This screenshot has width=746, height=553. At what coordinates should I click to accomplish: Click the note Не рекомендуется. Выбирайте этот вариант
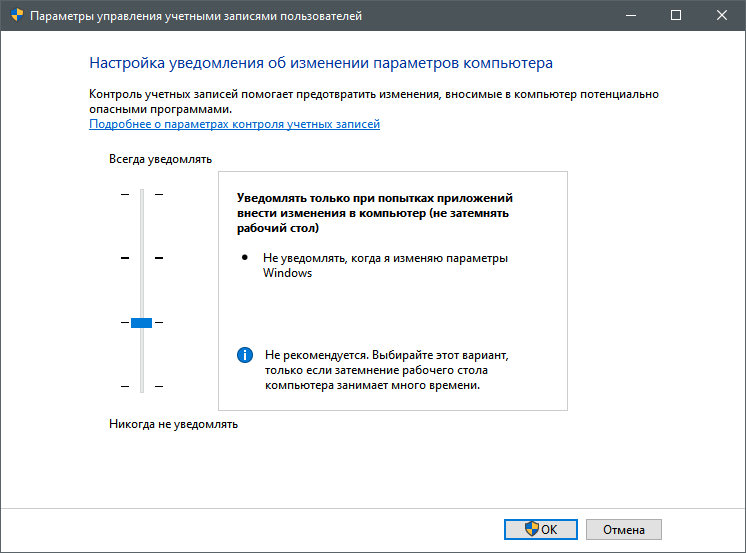click(x=387, y=370)
